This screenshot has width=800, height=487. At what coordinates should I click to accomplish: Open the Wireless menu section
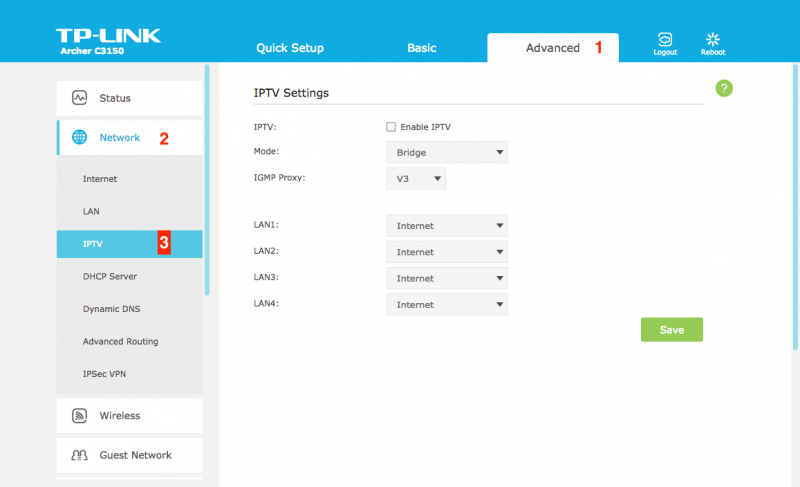pos(130,416)
